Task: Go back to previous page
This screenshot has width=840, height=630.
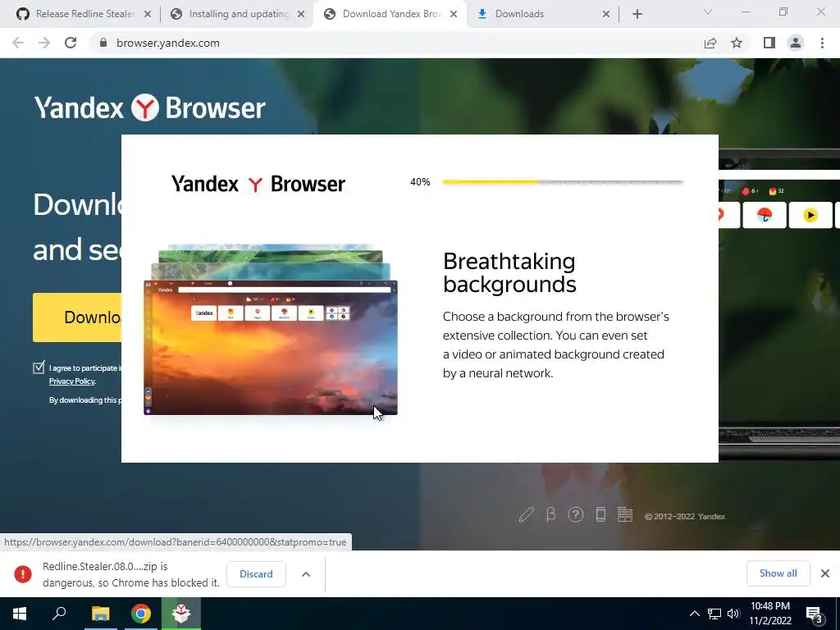Action: 18,43
